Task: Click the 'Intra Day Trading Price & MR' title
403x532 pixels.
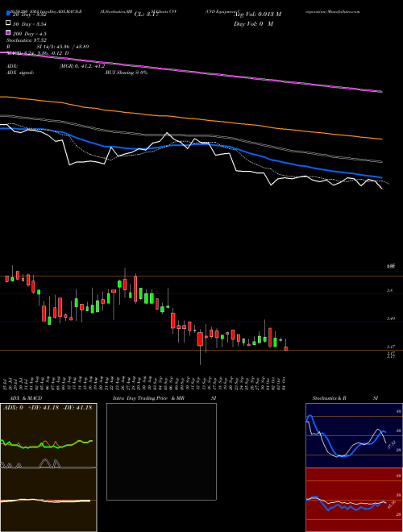Action: coord(148,398)
